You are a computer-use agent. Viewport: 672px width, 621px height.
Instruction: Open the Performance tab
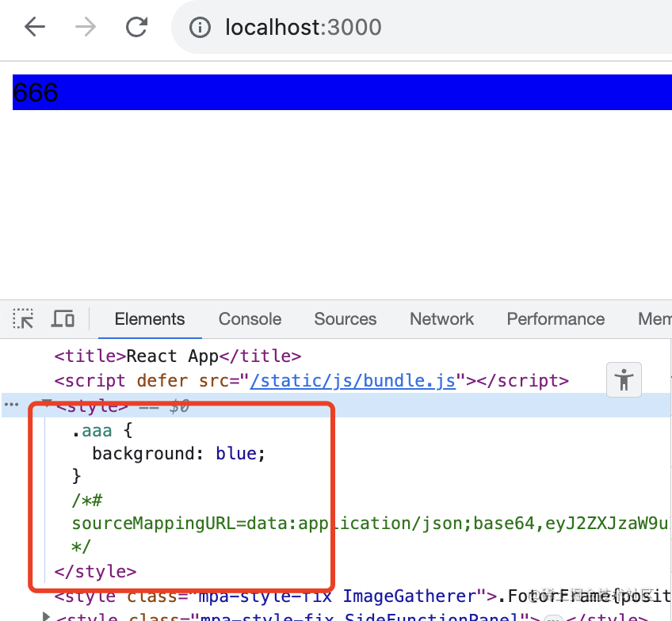556,319
